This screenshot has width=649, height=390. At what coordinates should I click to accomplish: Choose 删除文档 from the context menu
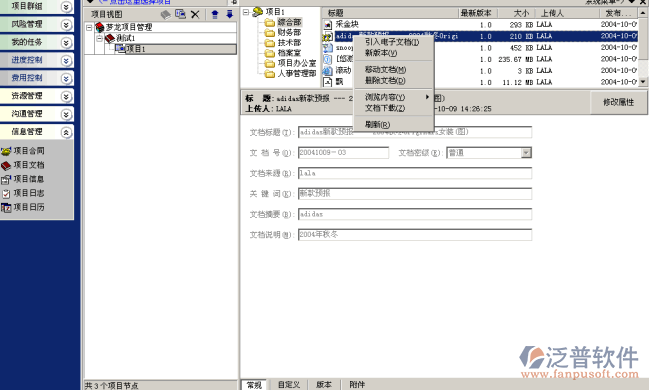pos(385,80)
